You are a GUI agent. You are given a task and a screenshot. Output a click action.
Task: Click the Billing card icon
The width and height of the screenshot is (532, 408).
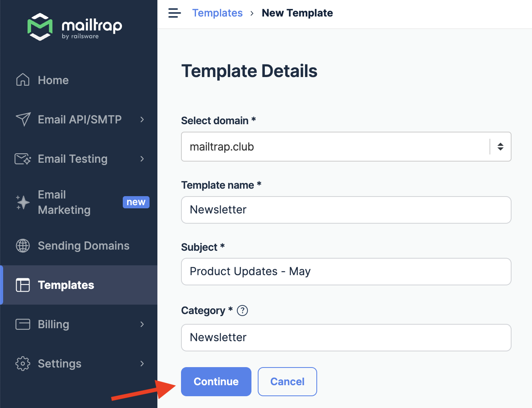click(x=23, y=324)
